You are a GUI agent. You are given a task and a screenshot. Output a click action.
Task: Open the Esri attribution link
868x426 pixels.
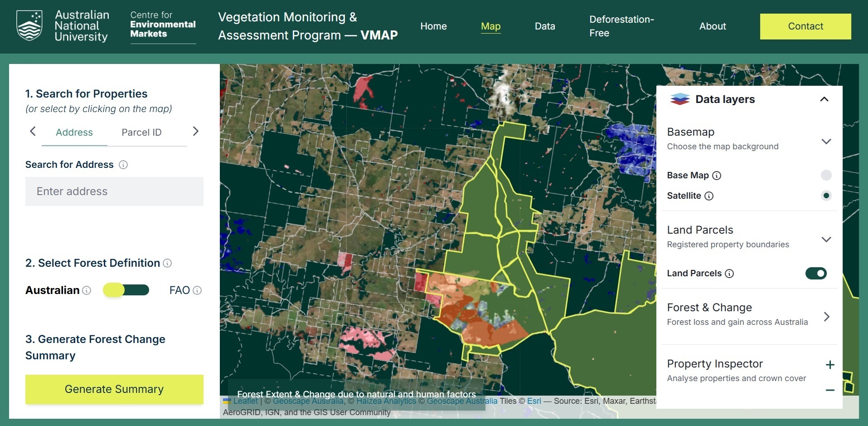coord(534,401)
